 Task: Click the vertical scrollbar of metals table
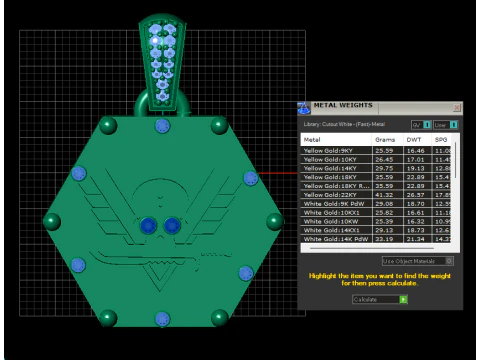click(455, 160)
